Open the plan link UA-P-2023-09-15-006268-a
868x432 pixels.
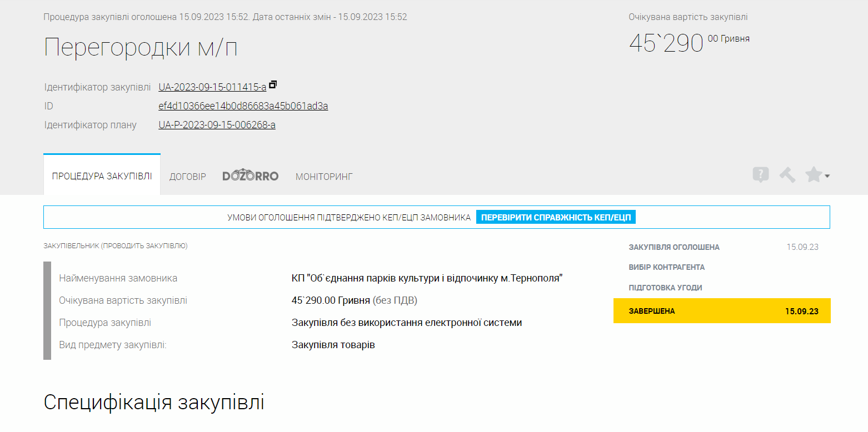point(217,125)
